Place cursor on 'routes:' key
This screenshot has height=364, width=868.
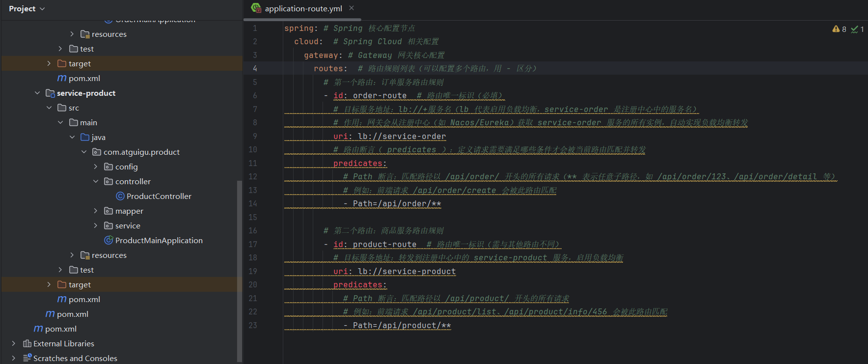click(x=330, y=69)
